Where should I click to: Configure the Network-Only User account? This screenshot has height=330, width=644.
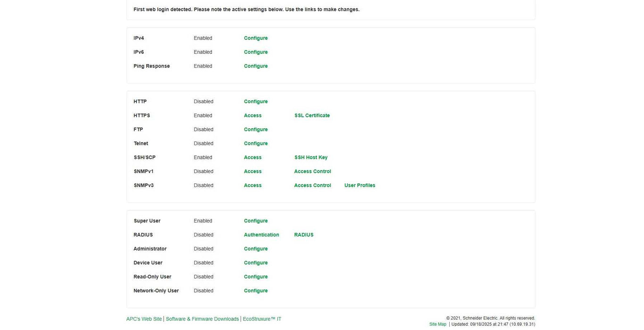255,291
